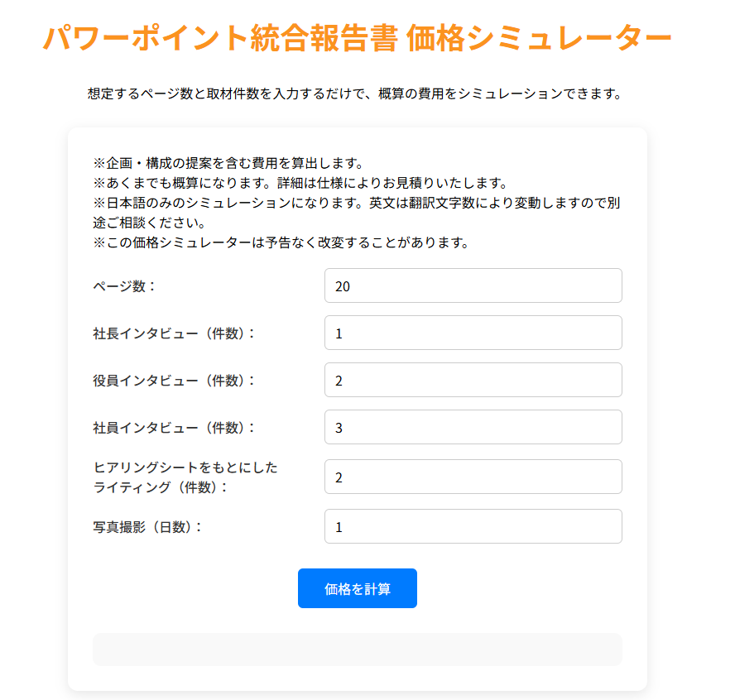Screen dimensions: 735x700
Task: Click the note about 日本語のみのシミュレーション
Action: coord(357,213)
